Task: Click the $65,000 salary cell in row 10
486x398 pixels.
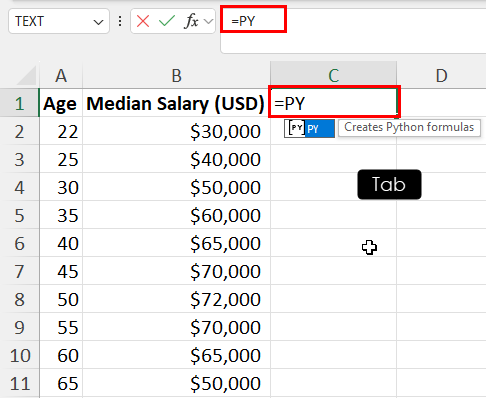Action: [176, 355]
